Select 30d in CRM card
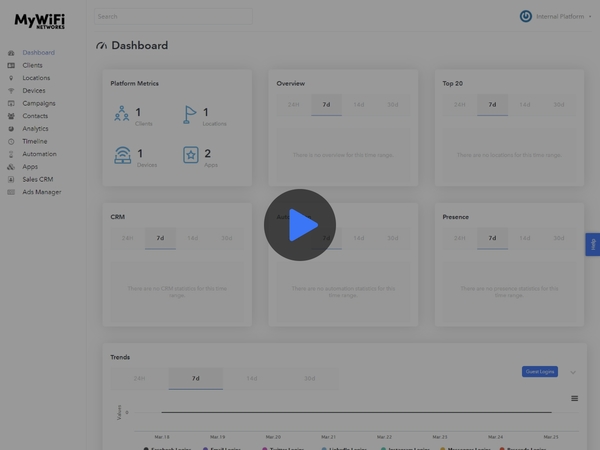The height and width of the screenshot is (450, 600). [x=227, y=238]
